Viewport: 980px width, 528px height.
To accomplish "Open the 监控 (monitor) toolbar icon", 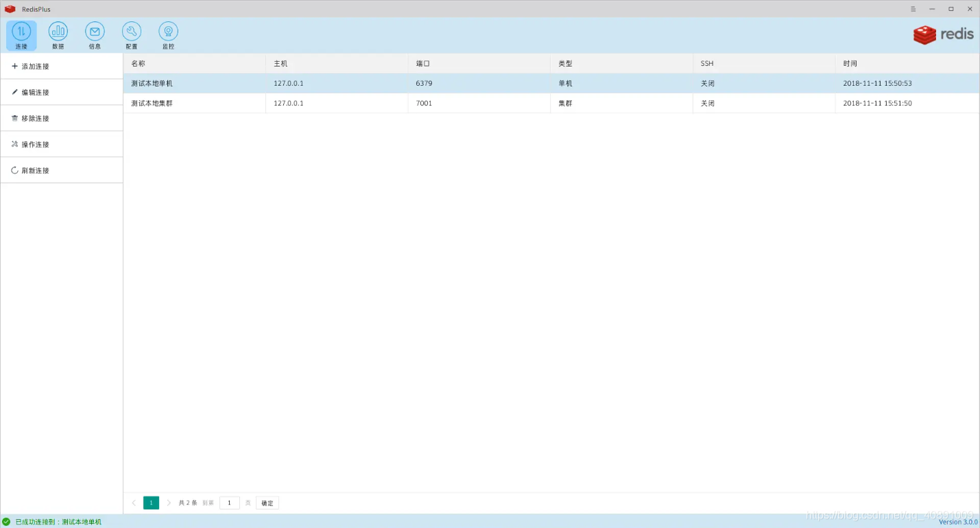I will tap(168, 36).
